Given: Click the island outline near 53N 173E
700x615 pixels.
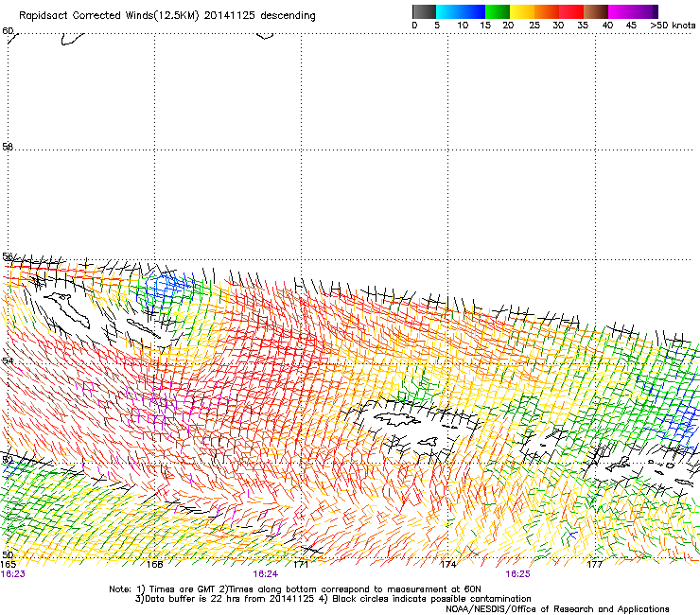Looking at the screenshot, I should 397,418.
